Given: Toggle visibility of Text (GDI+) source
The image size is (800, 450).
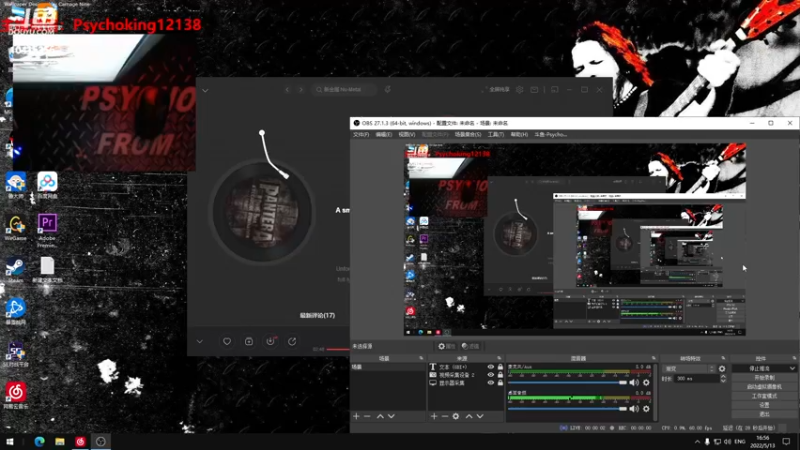Looking at the screenshot, I should 491,367.
